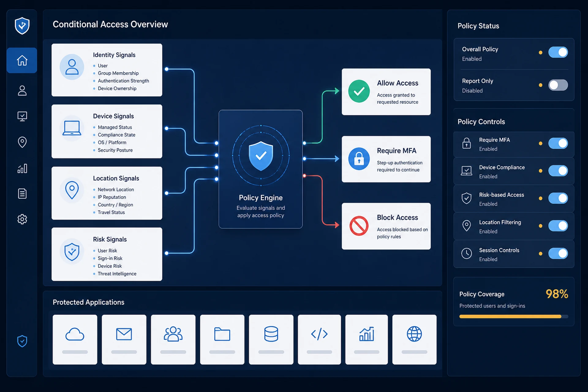Click the shield logo at sidebar top

point(22,26)
